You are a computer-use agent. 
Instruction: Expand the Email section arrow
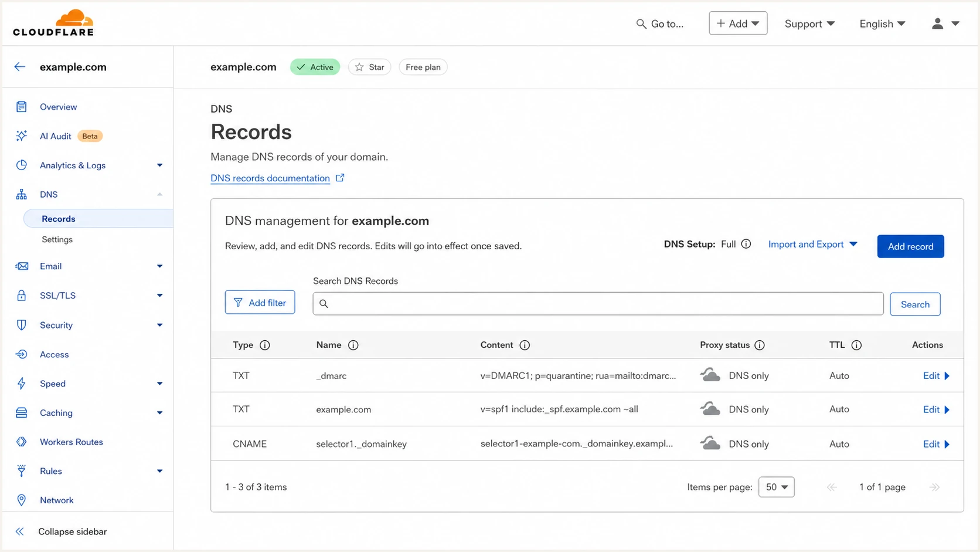(x=159, y=266)
